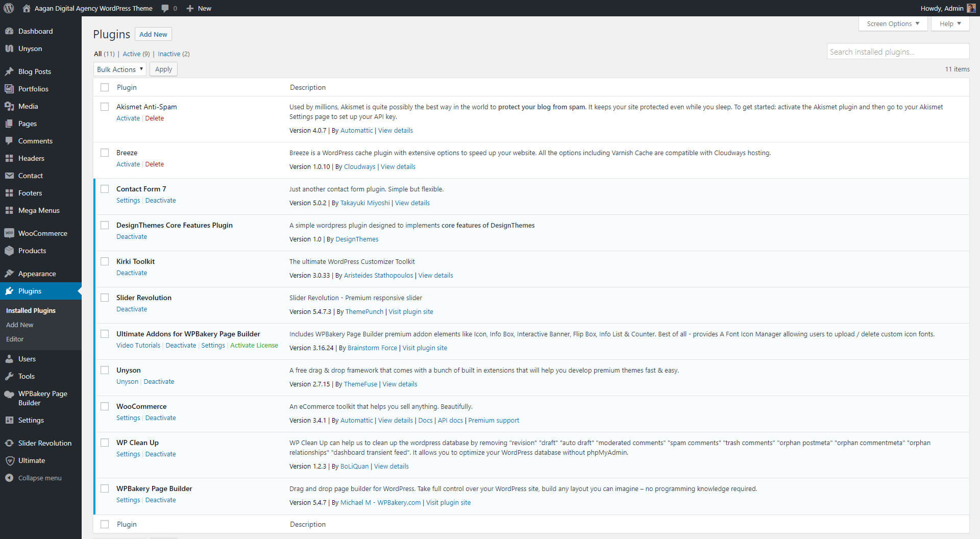The image size is (980, 539).
Task: Click the Appearance brush icon
Action: 9,274
